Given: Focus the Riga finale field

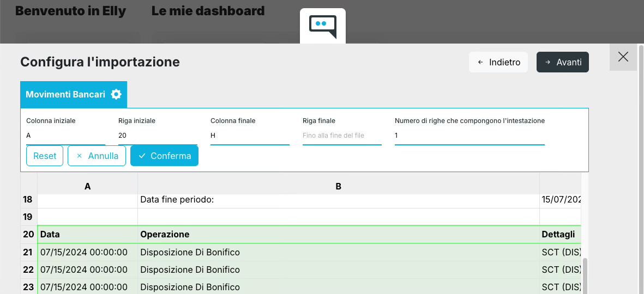Looking at the screenshot, I should 342,136.
